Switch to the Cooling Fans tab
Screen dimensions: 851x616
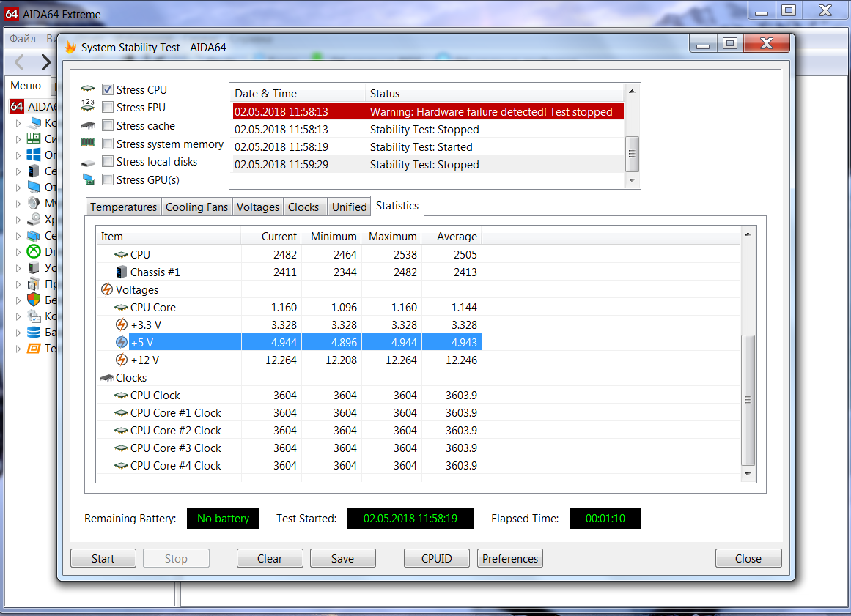click(x=196, y=207)
